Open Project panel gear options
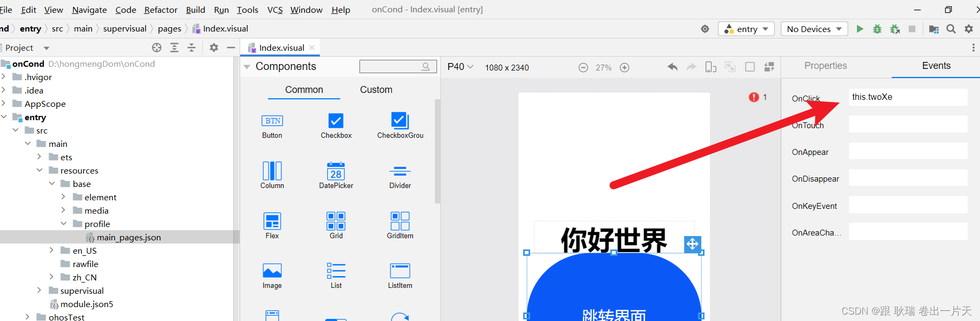Image resolution: width=980 pixels, height=321 pixels. click(214, 48)
